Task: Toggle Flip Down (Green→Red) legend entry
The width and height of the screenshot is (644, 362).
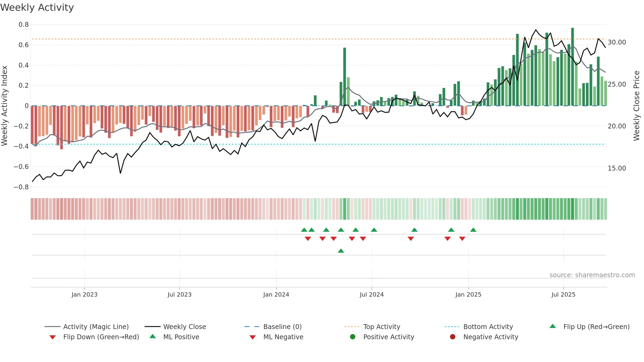Action: point(94,337)
